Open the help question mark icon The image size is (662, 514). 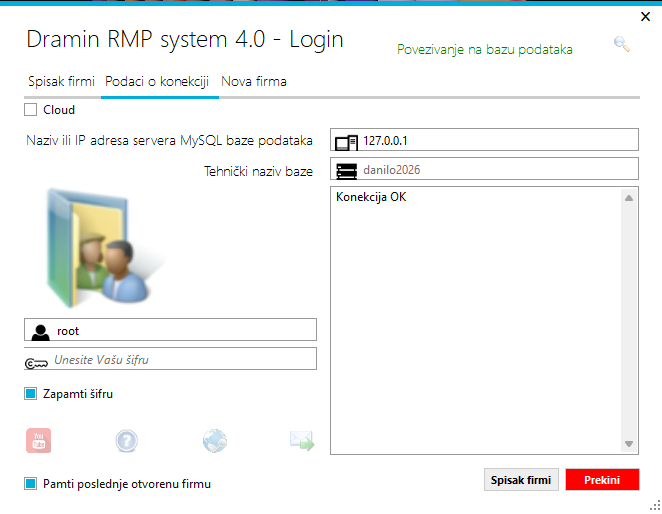[x=126, y=441]
